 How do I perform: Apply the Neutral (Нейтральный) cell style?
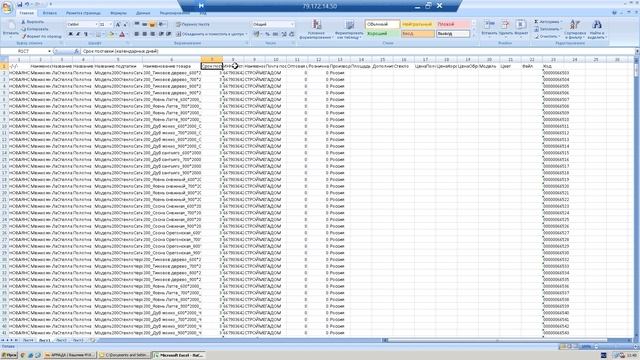418,24
